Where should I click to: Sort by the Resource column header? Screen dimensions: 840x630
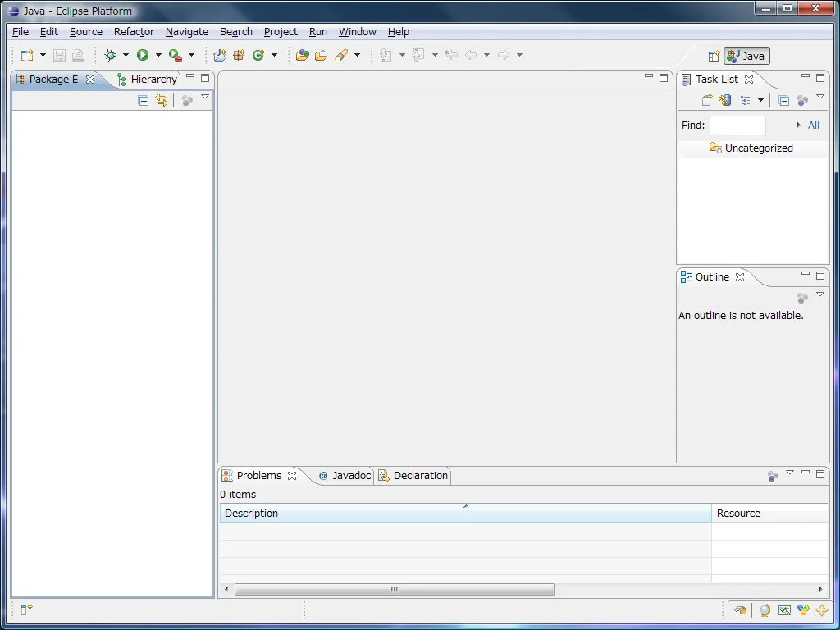coord(770,514)
